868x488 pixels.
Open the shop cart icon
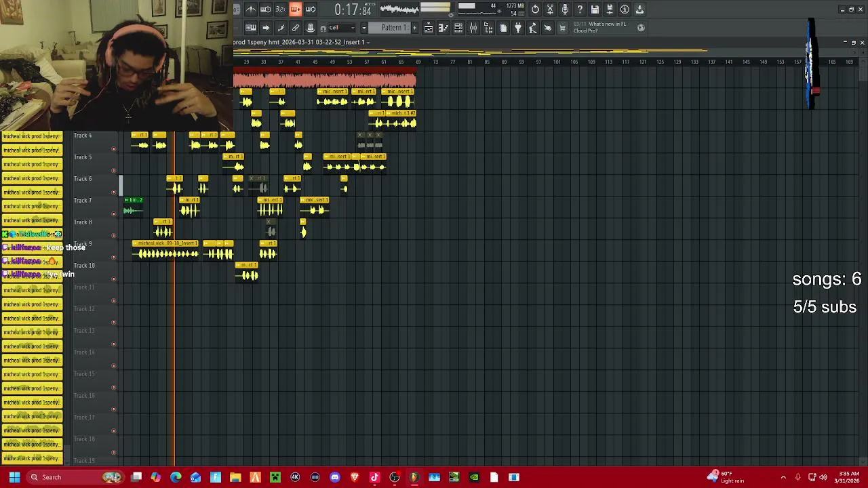coord(562,28)
